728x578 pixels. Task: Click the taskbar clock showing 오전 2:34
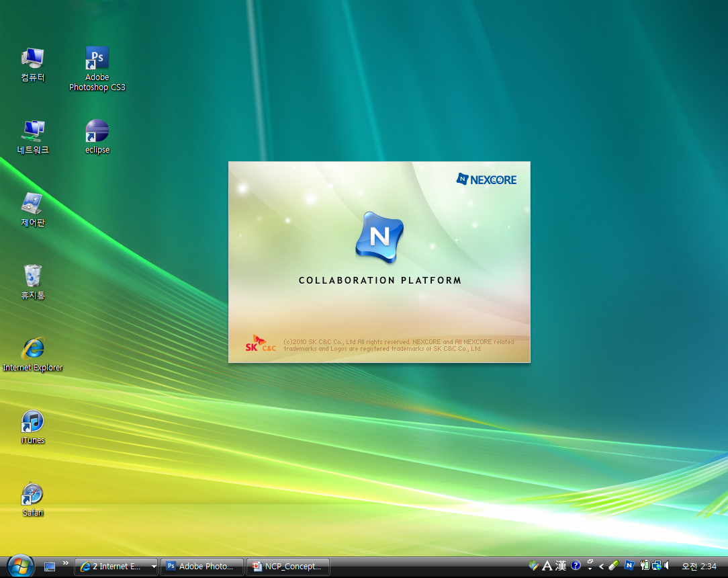tap(698, 567)
